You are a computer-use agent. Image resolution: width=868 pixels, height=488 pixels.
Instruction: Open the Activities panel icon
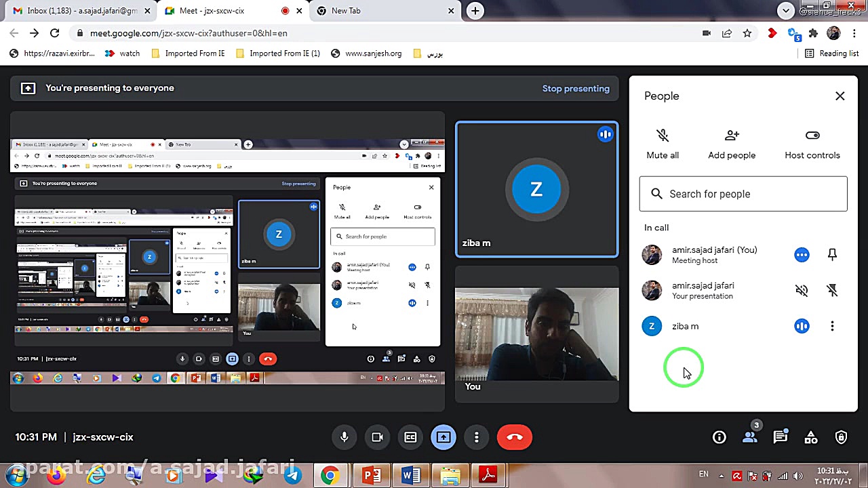click(810, 437)
